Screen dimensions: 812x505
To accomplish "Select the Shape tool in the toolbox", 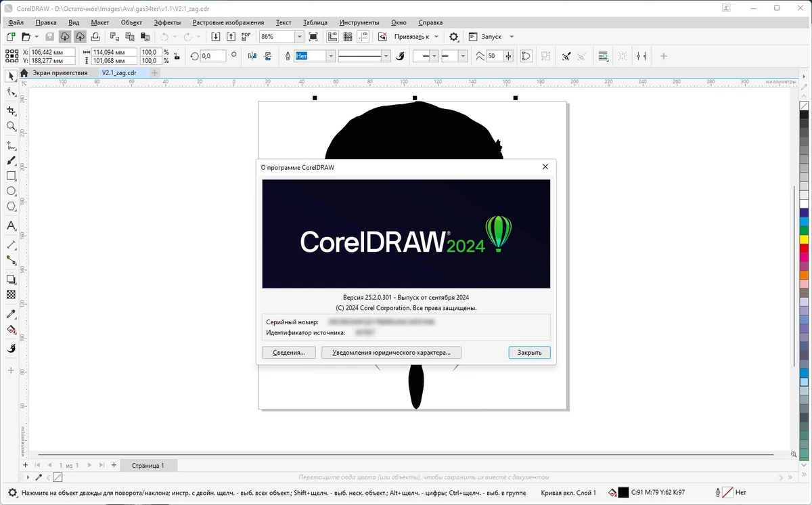I will [11, 91].
